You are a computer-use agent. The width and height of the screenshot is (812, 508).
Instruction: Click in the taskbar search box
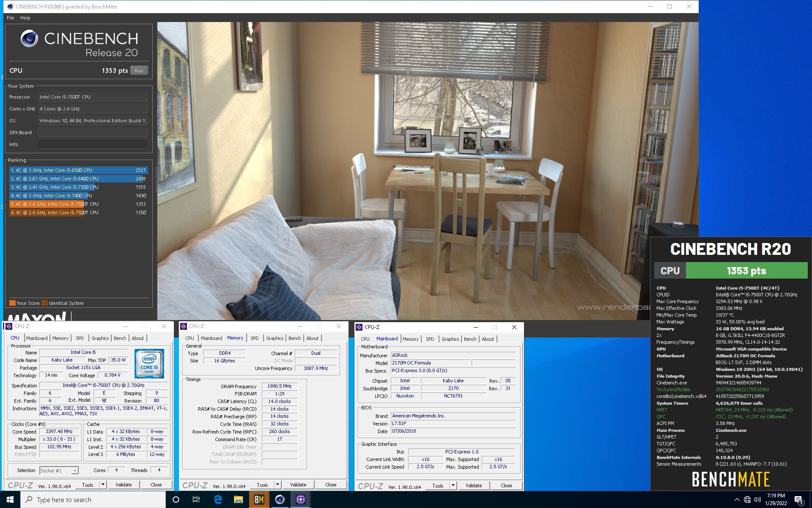tap(93, 500)
